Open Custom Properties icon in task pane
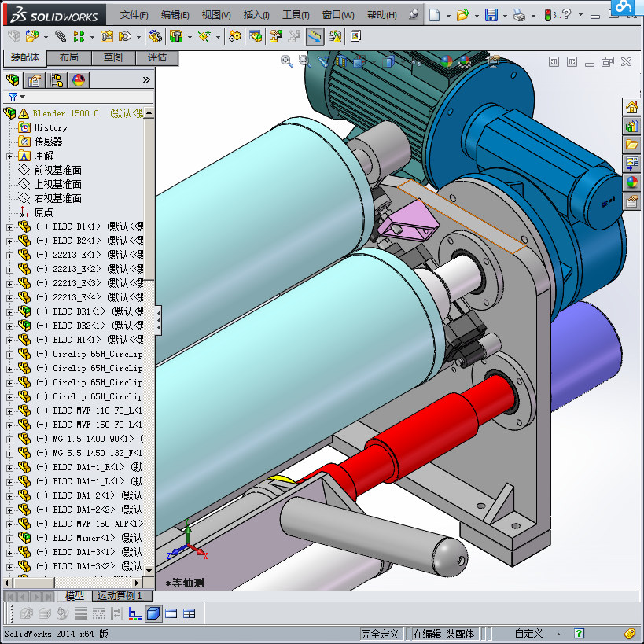The height and width of the screenshot is (644, 644). (x=631, y=201)
